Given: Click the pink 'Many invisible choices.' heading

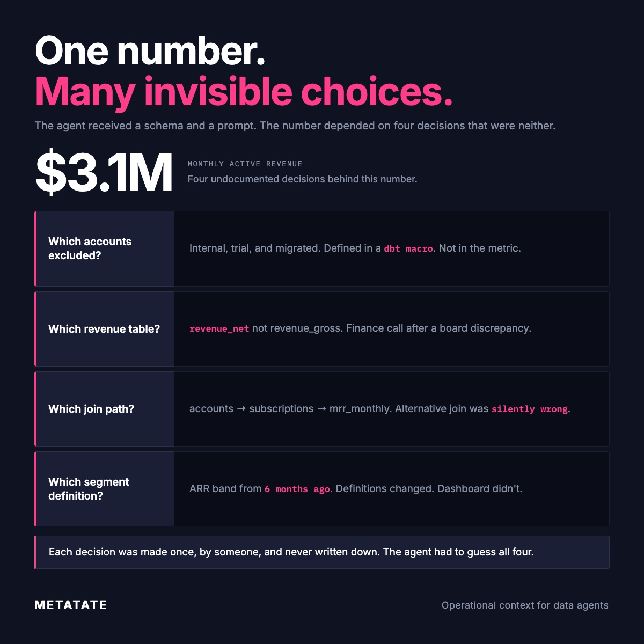Looking at the screenshot, I should tap(244, 92).
